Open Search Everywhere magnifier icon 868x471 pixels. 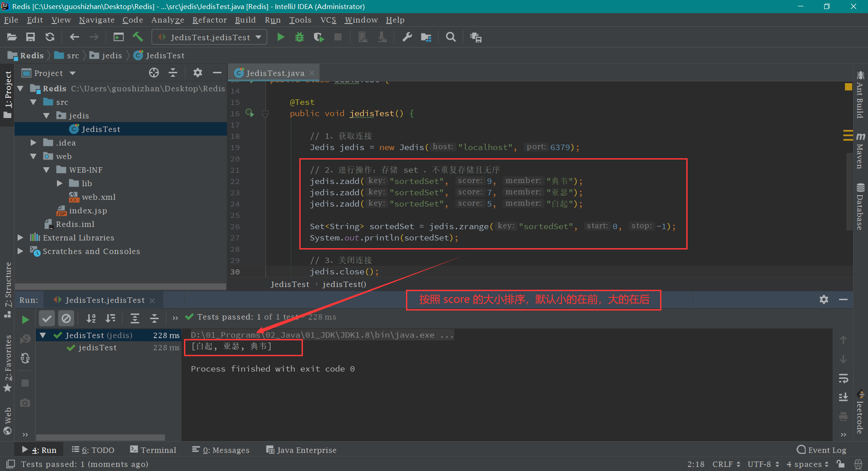(451, 37)
